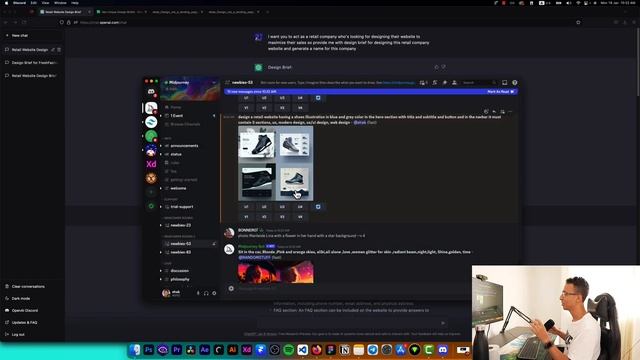Image resolution: width=640 pixels, height=360 pixels.
Task: Expand arrow beside newbies-83 channel
Action: point(161,252)
